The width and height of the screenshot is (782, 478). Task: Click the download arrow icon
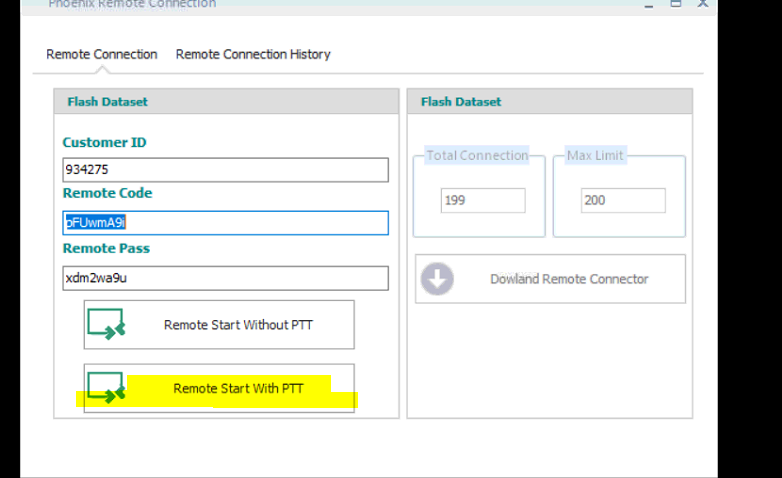click(x=437, y=279)
